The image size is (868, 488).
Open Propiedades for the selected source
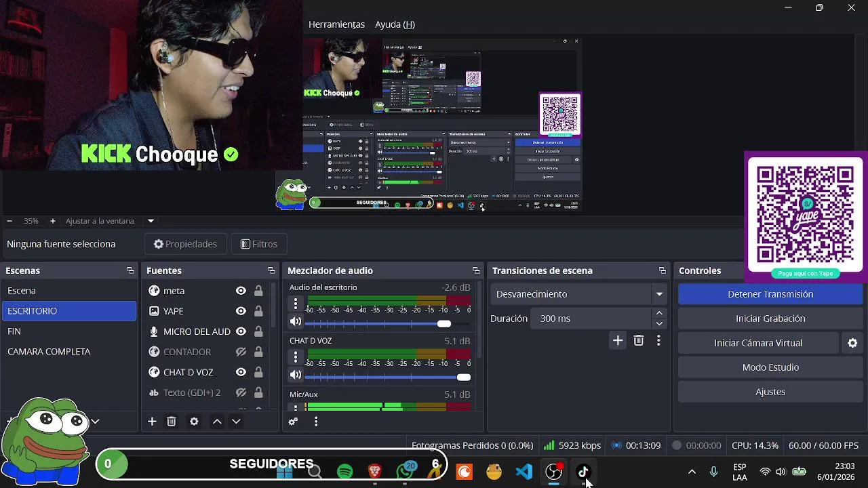(185, 244)
